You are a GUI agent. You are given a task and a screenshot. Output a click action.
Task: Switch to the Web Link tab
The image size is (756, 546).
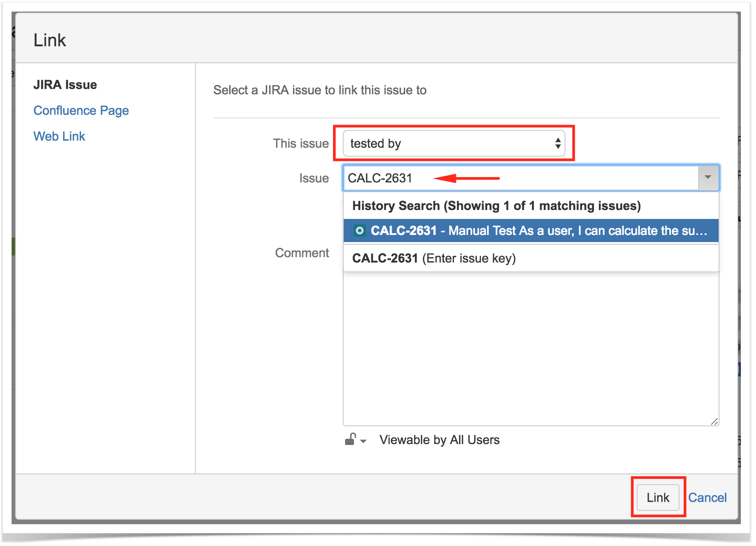(59, 136)
